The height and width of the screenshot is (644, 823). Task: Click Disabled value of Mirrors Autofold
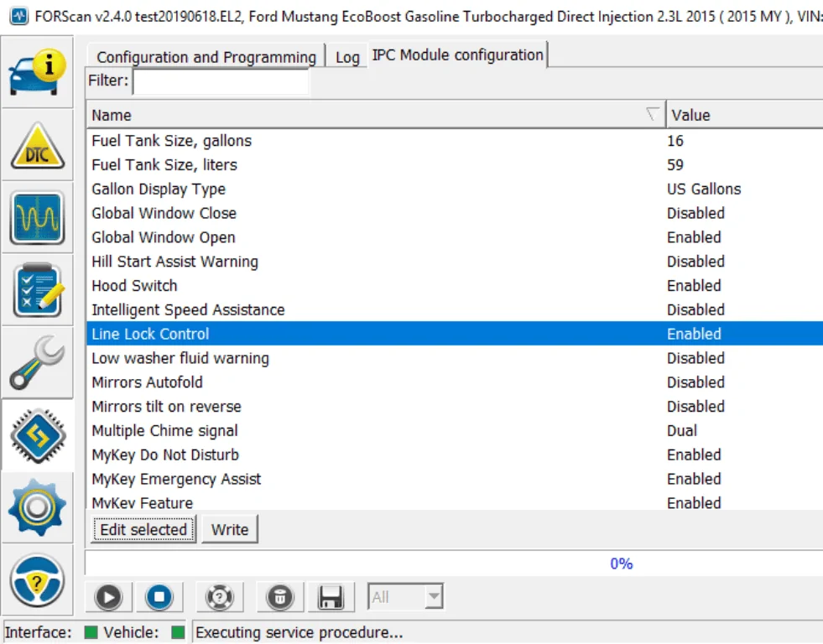(x=695, y=382)
